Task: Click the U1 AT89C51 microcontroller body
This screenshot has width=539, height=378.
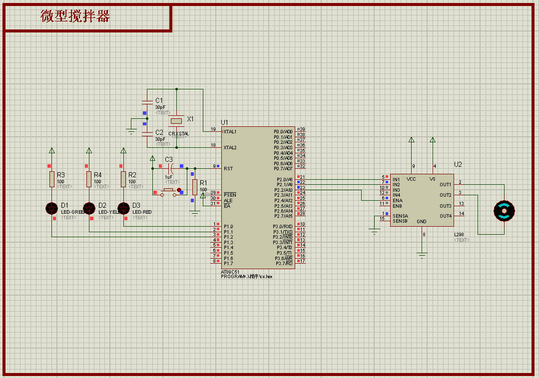Action: [258, 198]
